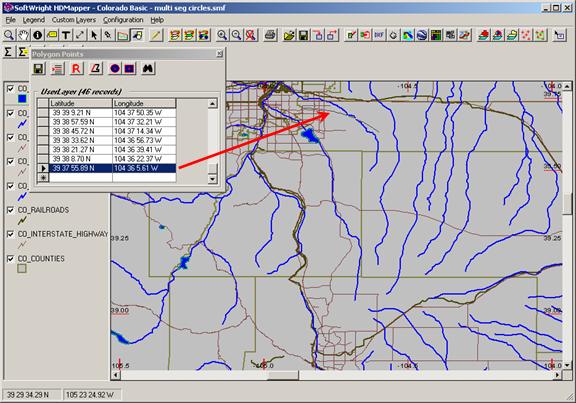The height and width of the screenshot is (403, 576).
Task: Open the Legend menu
Action: tap(33, 20)
